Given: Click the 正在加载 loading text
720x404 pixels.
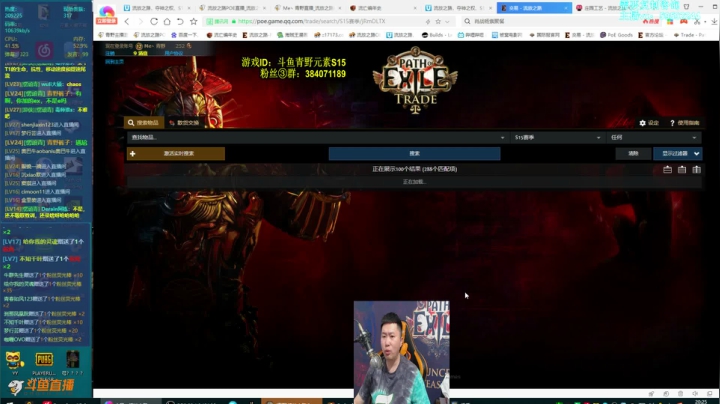Looking at the screenshot, I should 414,182.
